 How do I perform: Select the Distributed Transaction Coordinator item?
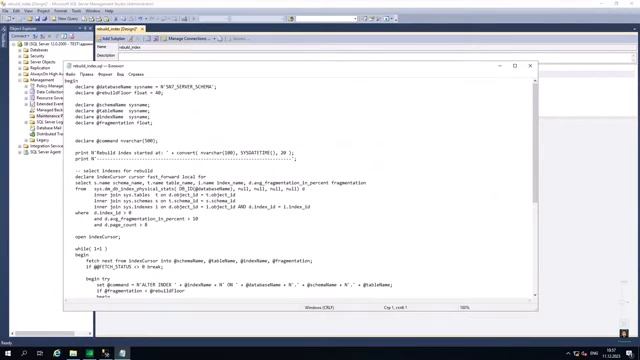[49, 134]
